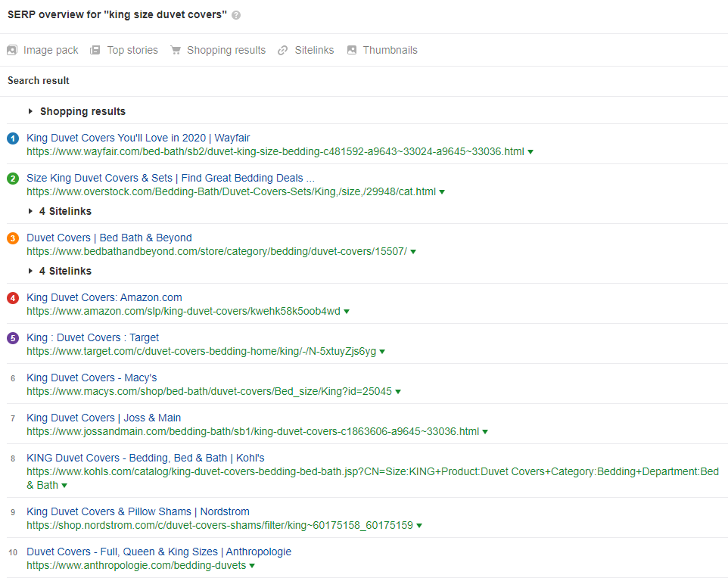Screen dimensions: 728x578
Task: Click position number 8 beside Kohl's
Action: tap(13, 458)
